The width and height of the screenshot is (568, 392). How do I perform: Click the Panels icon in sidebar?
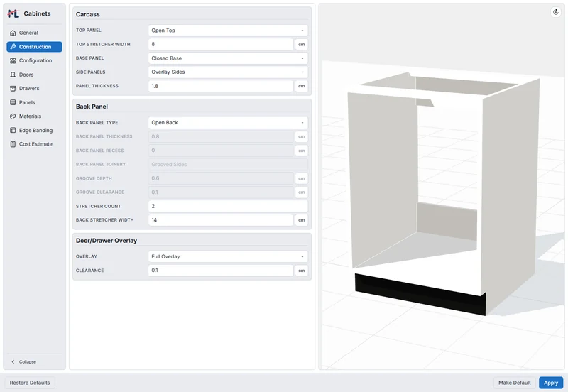(x=13, y=102)
